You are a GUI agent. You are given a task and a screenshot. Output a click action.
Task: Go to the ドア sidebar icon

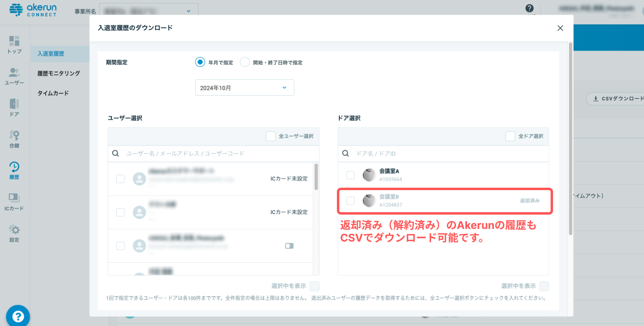pyautogui.click(x=14, y=104)
